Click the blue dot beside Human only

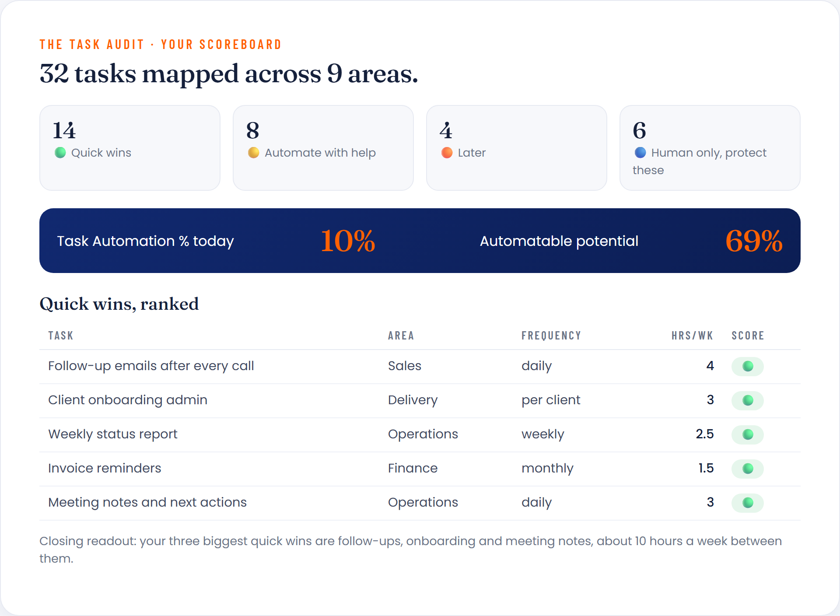pyautogui.click(x=640, y=153)
